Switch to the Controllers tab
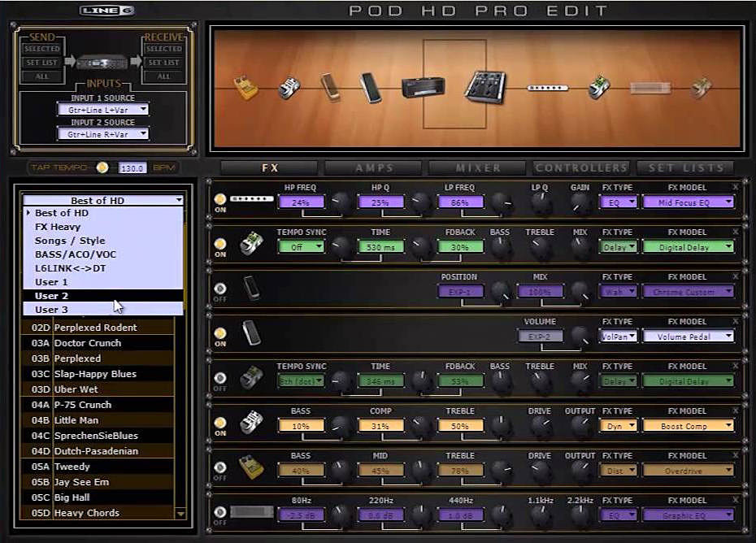Screen dimensions: 756x543 pyautogui.click(x=581, y=167)
